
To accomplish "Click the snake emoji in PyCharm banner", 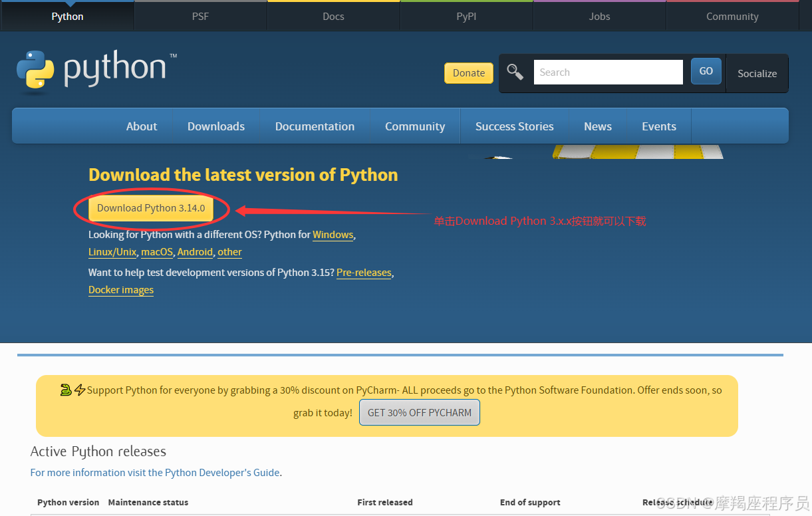I will tap(66, 390).
